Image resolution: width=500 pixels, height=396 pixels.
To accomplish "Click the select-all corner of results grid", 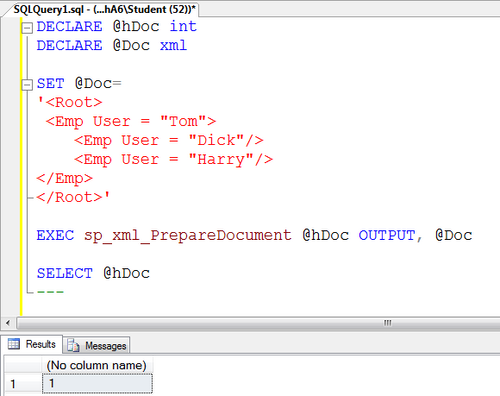I will point(23,365).
